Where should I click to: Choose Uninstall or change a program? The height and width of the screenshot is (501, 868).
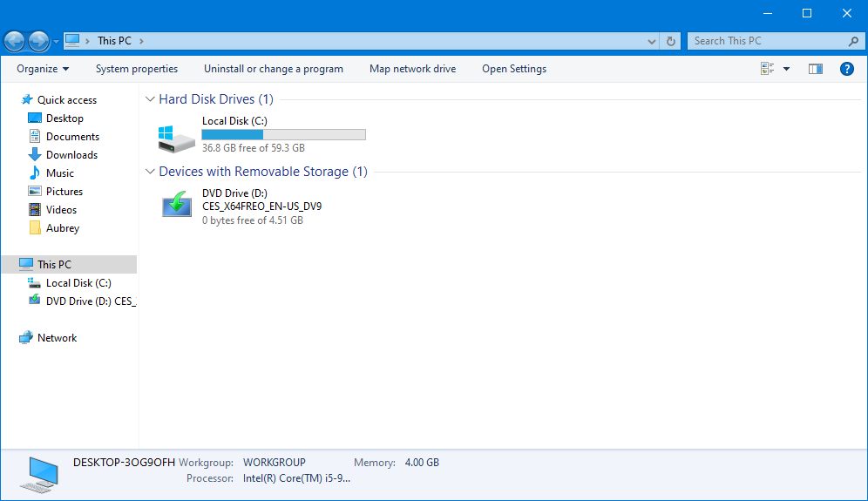point(274,69)
